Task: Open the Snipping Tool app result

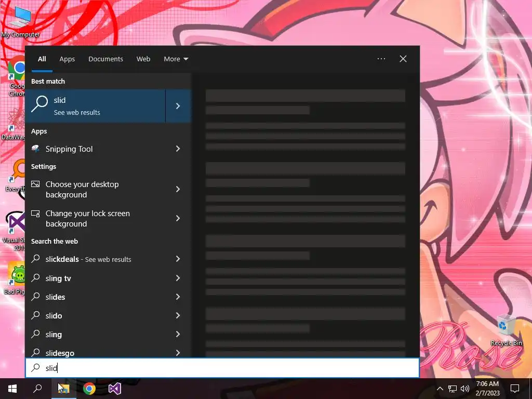Action: click(96, 149)
